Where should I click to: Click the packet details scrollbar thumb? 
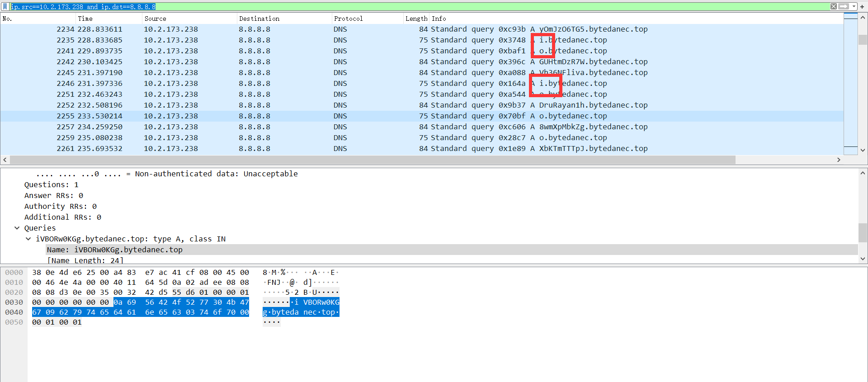[x=863, y=233]
